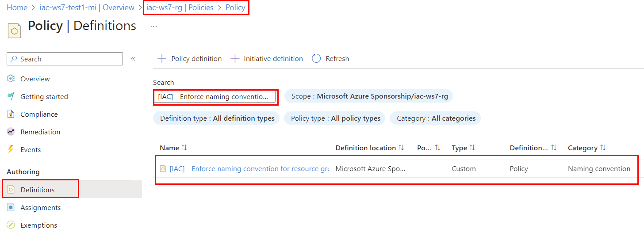Open iac-ws7-rg Policies breadcrumb
The height and width of the screenshot is (244, 644).
[180, 8]
